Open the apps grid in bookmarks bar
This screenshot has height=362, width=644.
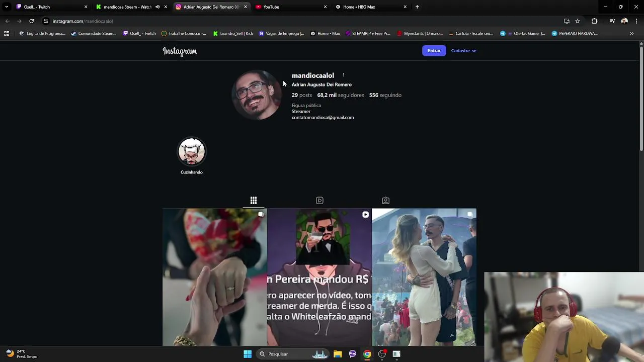[x=7, y=34]
